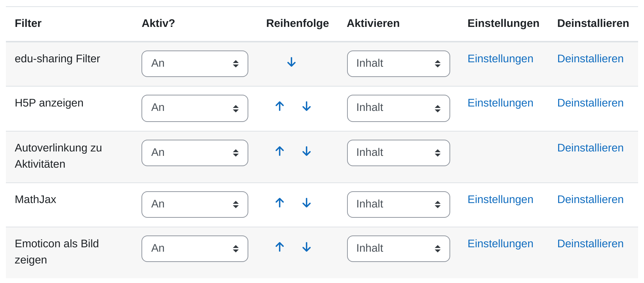Screen dimensions: 644x283
Task: Open Einstellungen link for MathJax
Action: click(500, 199)
